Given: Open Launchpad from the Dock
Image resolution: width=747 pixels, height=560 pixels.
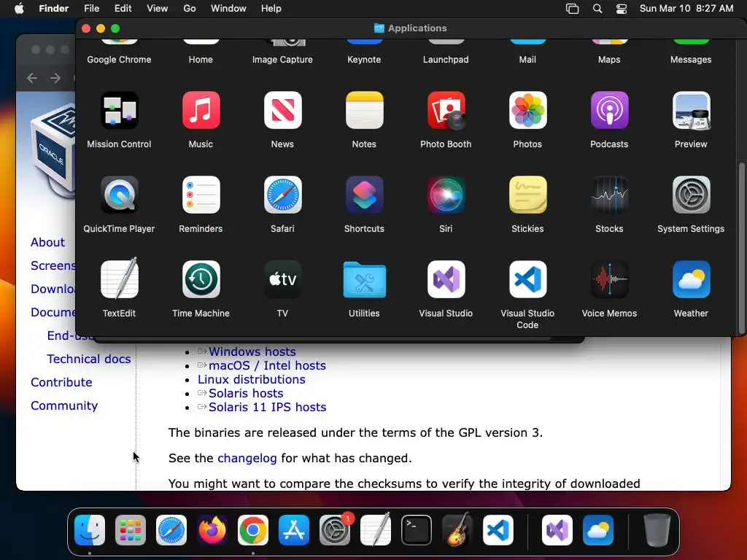Looking at the screenshot, I should [x=131, y=530].
